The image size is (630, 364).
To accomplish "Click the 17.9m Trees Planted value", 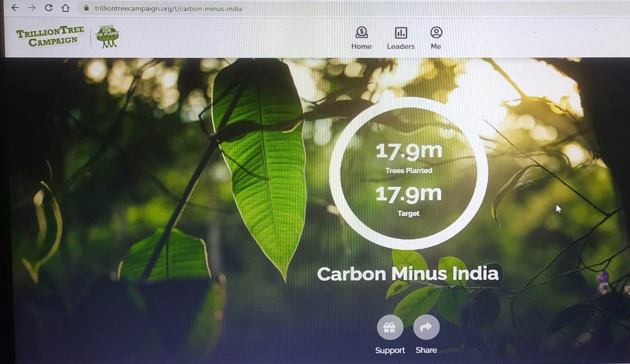I will pyautogui.click(x=409, y=152).
